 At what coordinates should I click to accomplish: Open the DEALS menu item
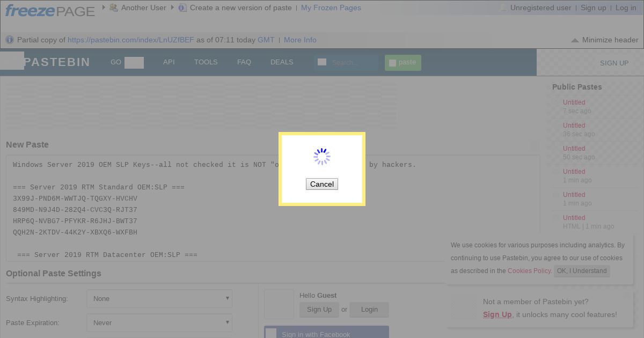[x=282, y=62]
